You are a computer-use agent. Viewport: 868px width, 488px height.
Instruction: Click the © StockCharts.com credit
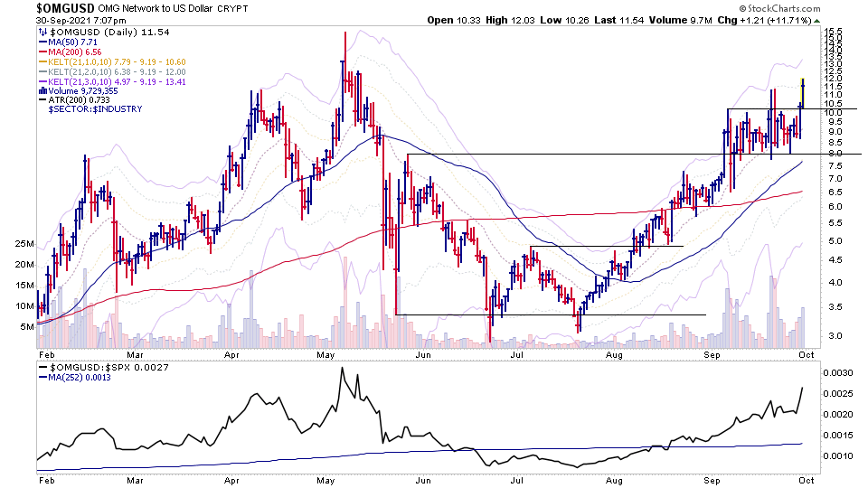point(779,8)
